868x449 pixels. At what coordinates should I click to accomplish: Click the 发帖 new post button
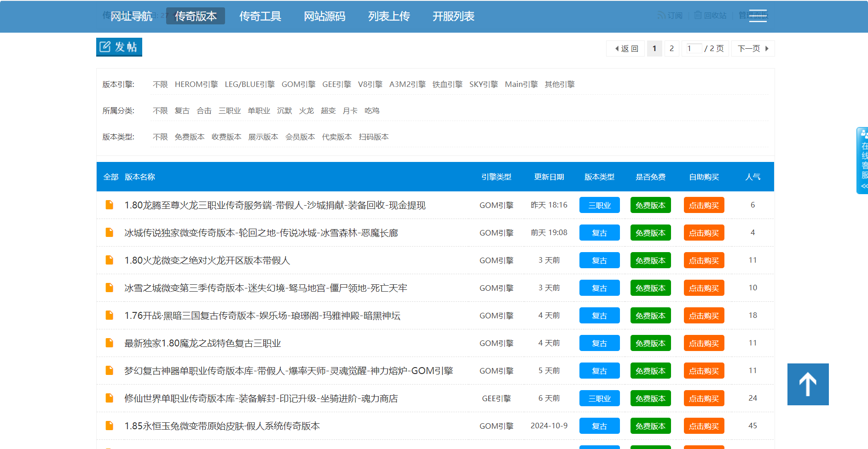(x=119, y=47)
